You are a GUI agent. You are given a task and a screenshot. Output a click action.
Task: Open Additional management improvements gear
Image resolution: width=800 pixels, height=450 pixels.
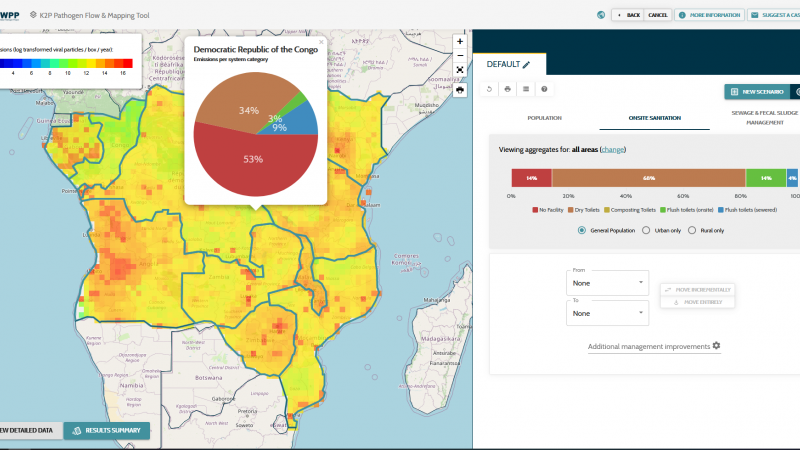tap(716, 345)
